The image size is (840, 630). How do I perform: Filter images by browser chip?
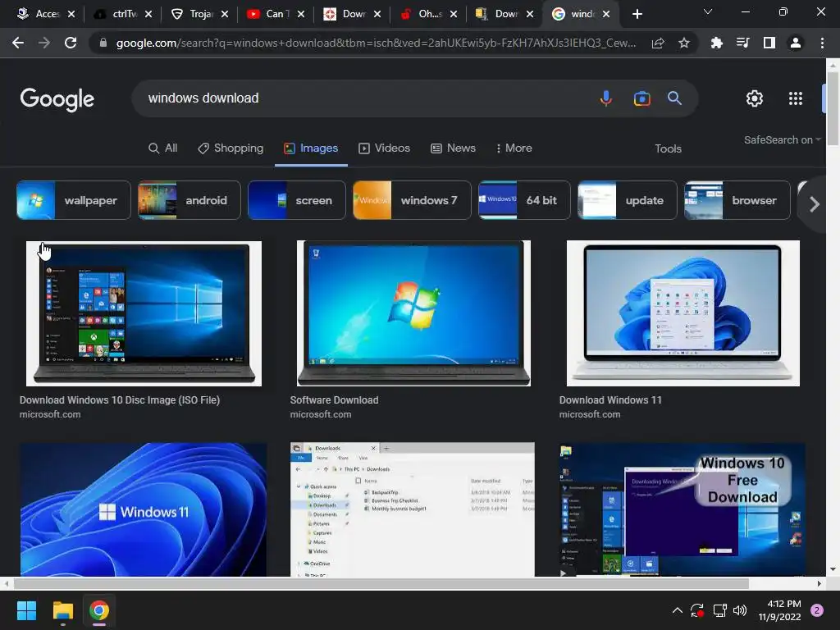point(737,200)
